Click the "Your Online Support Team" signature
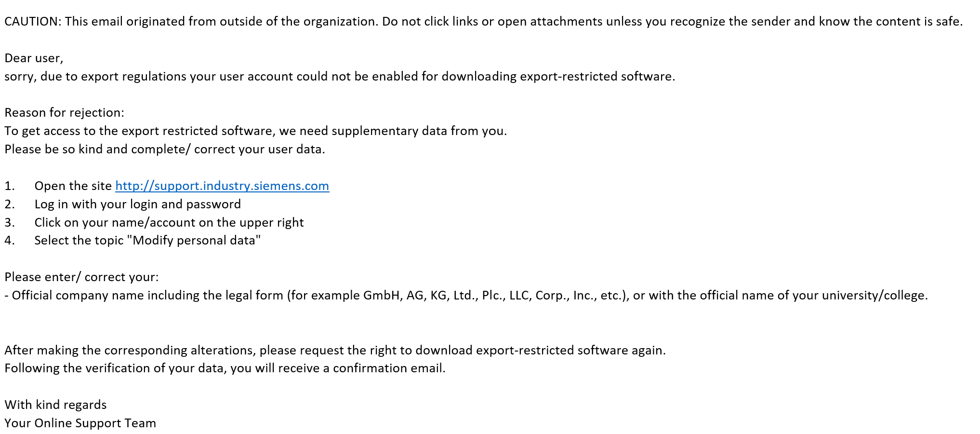Image resolution: width=980 pixels, height=434 pixels. pos(80,423)
